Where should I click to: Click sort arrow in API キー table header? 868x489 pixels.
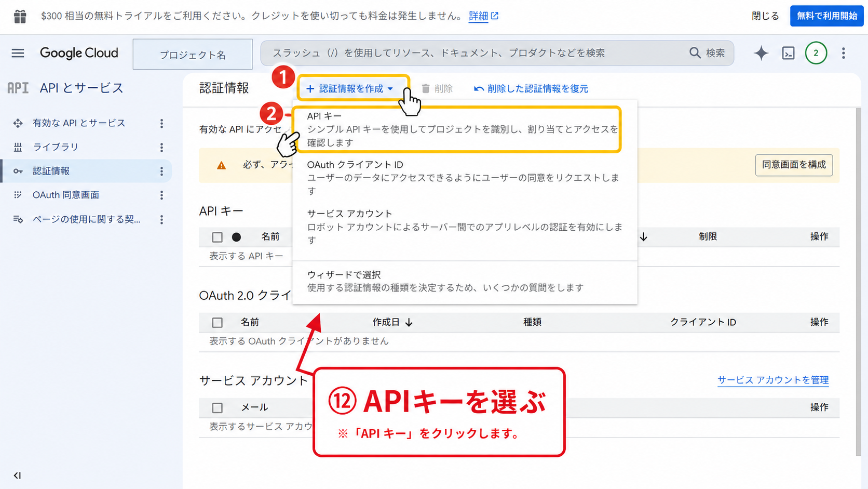644,237
